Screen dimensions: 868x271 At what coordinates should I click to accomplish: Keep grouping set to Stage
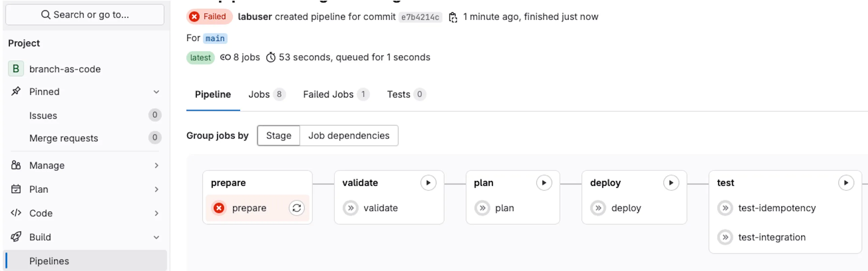(x=278, y=136)
